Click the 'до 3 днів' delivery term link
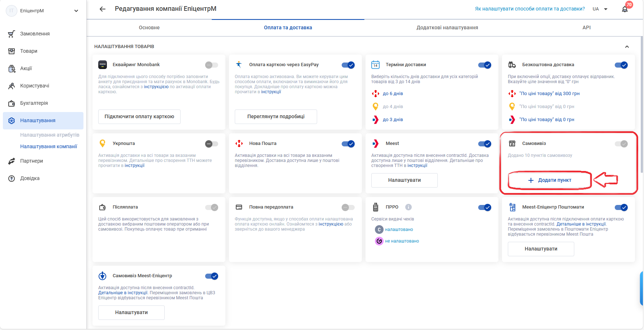 point(393,120)
